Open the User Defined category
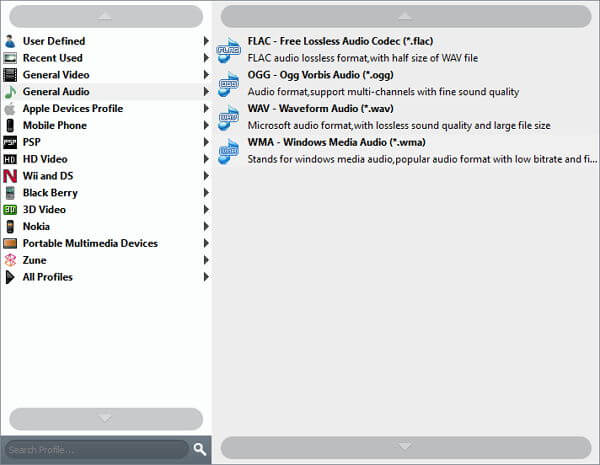This screenshot has width=600, height=465. (106, 41)
